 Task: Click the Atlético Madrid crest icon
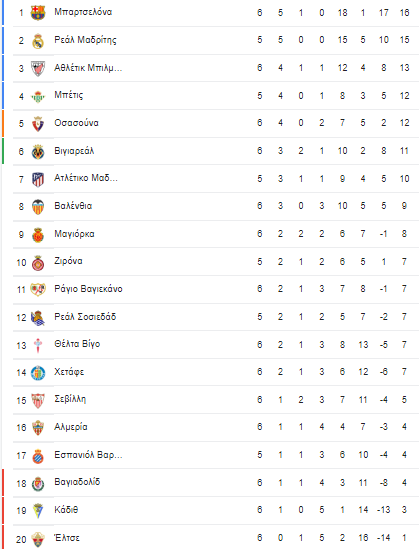point(38,179)
